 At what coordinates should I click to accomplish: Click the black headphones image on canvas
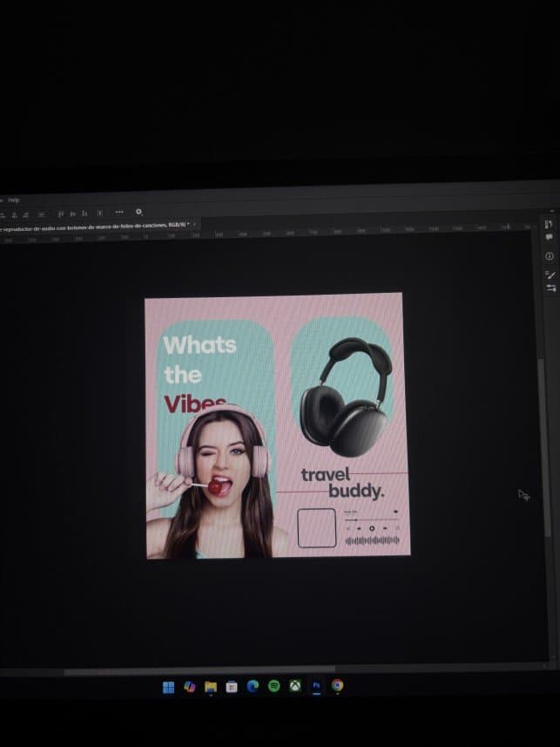[x=347, y=397]
